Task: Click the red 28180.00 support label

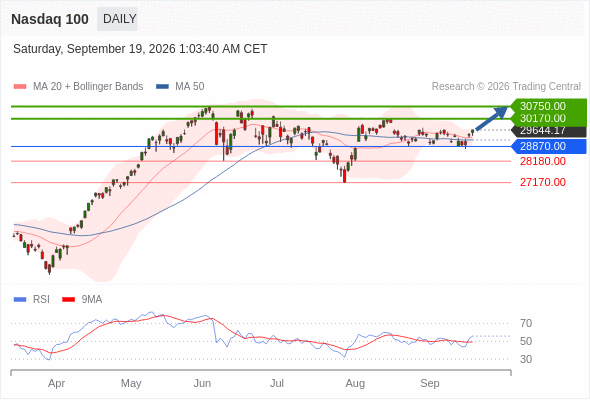Action: click(543, 161)
